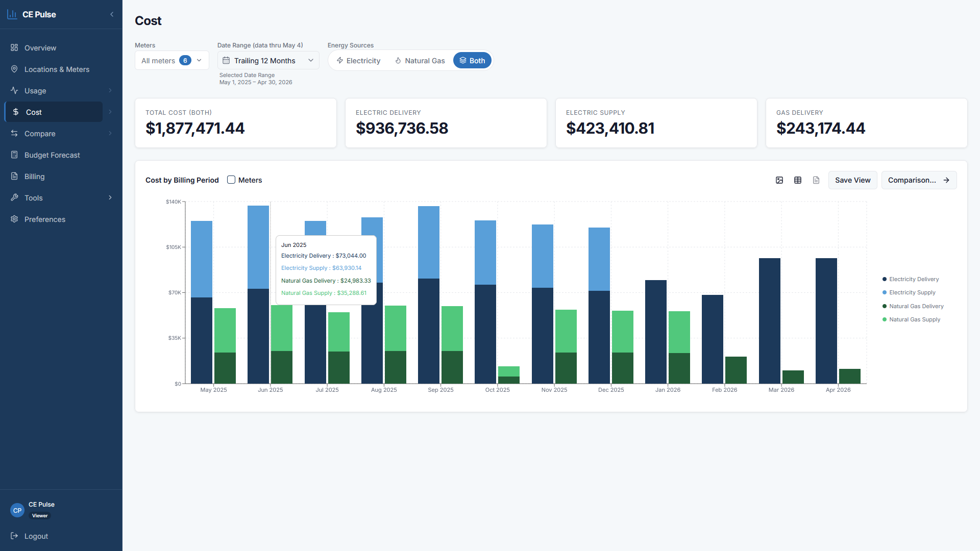This screenshot has height=551, width=980.
Task: Click the Logout icon
Action: click(14, 536)
